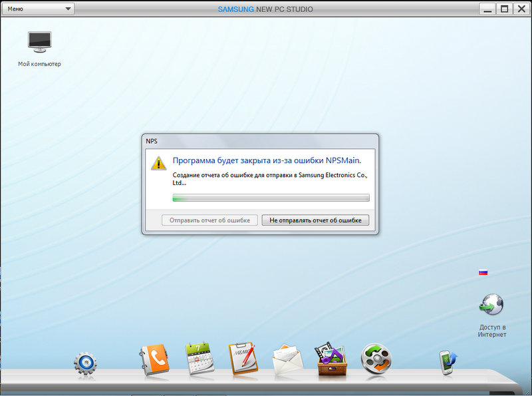Click the 'Доступ в Интернет' label
532x396 pixels.
point(492,331)
